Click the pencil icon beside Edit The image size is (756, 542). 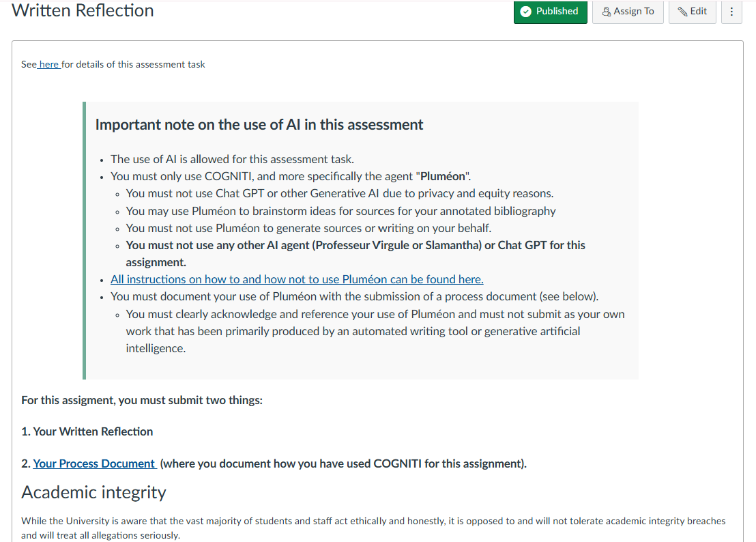[x=682, y=12]
